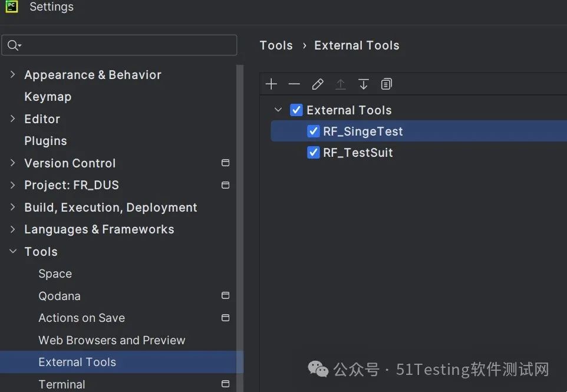Click the Add tool plus icon
The image size is (567, 392).
[271, 84]
